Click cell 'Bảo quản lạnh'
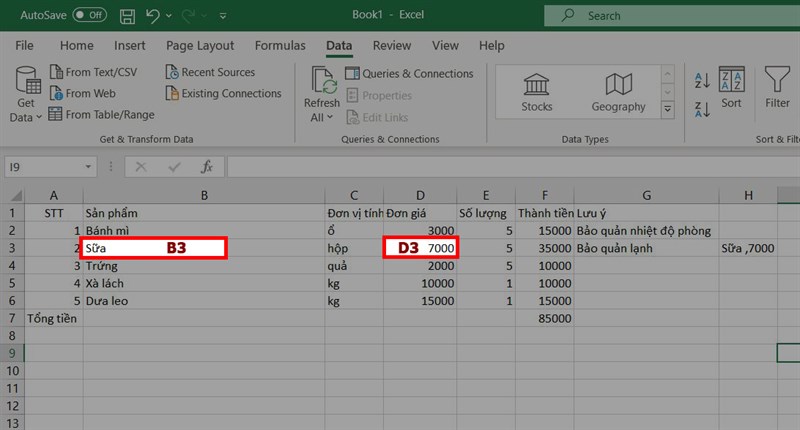 point(646,248)
